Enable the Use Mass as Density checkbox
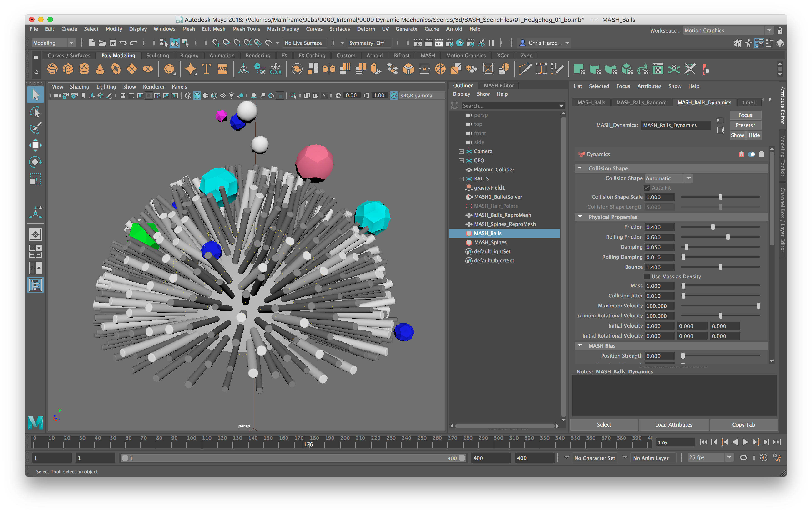 646,276
